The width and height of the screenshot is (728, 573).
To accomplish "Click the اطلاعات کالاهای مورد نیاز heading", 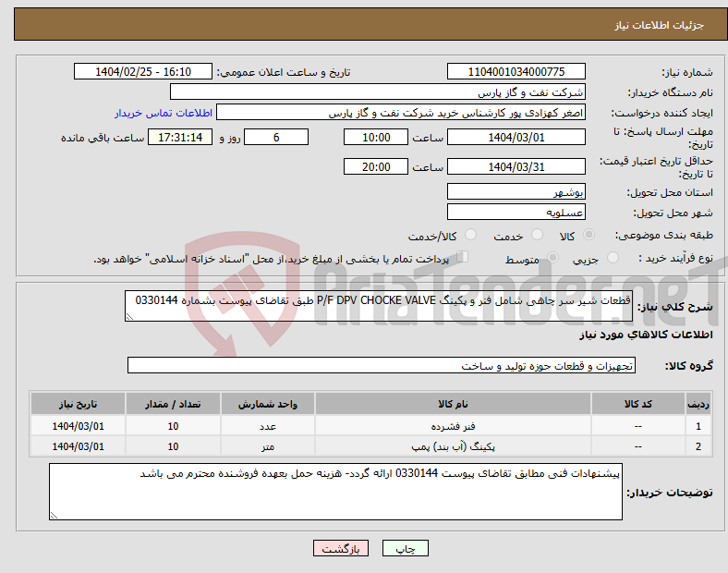I will [646, 335].
